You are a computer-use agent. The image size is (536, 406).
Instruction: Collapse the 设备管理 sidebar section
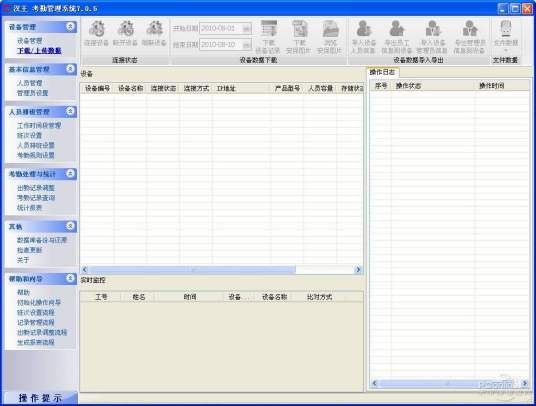coord(70,27)
